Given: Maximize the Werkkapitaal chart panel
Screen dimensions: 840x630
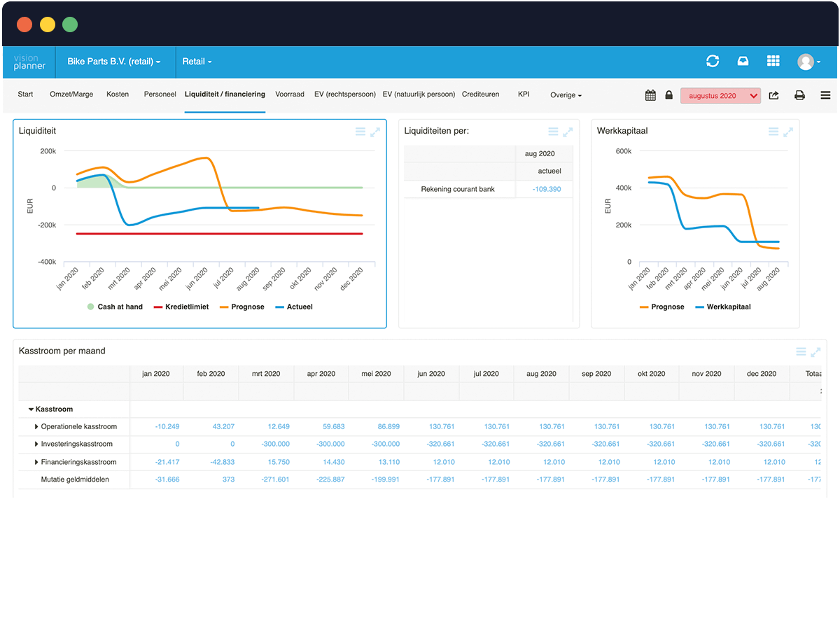Looking at the screenshot, I should [x=788, y=132].
